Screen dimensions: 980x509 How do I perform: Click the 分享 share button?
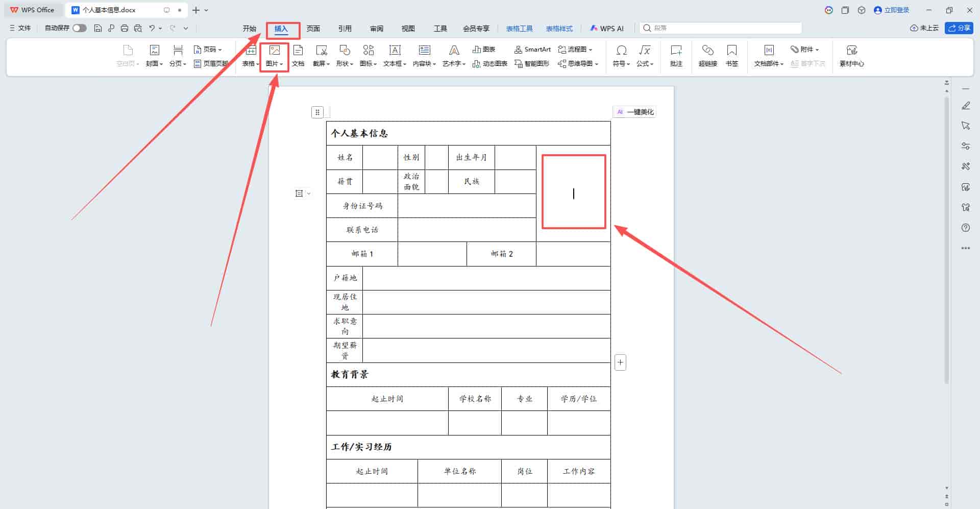(x=959, y=28)
